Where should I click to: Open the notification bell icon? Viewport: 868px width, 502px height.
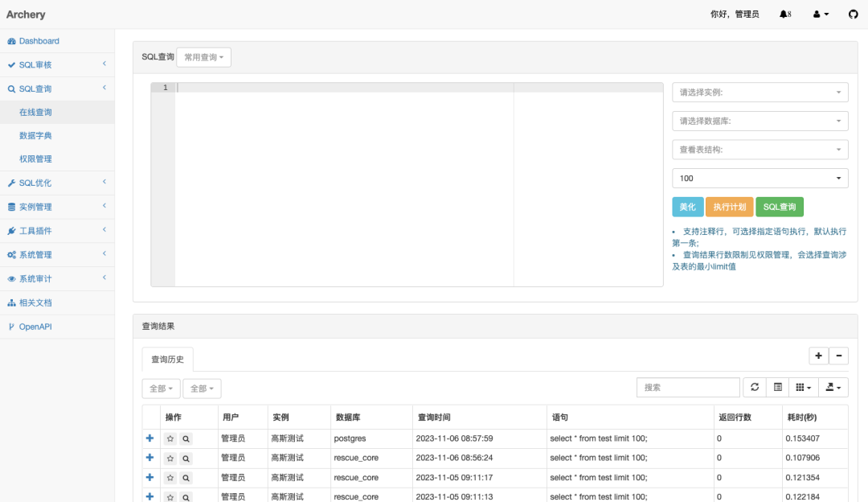point(784,14)
